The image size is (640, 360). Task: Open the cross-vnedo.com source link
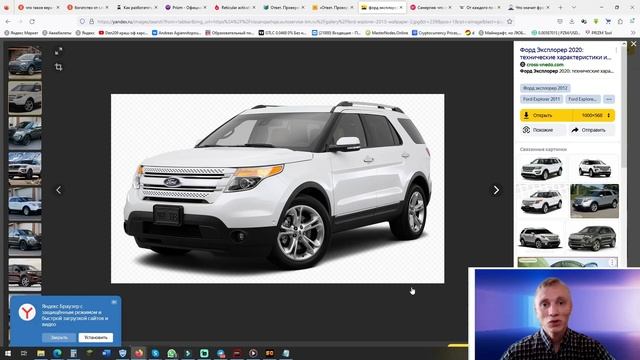(545, 64)
